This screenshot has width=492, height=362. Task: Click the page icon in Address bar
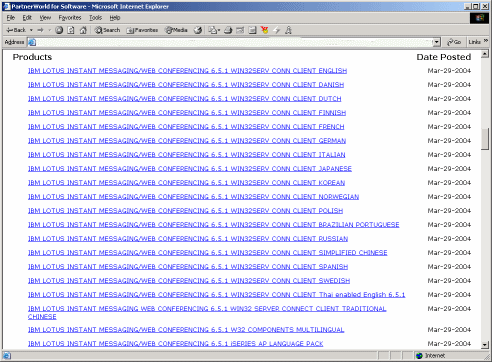(x=32, y=42)
